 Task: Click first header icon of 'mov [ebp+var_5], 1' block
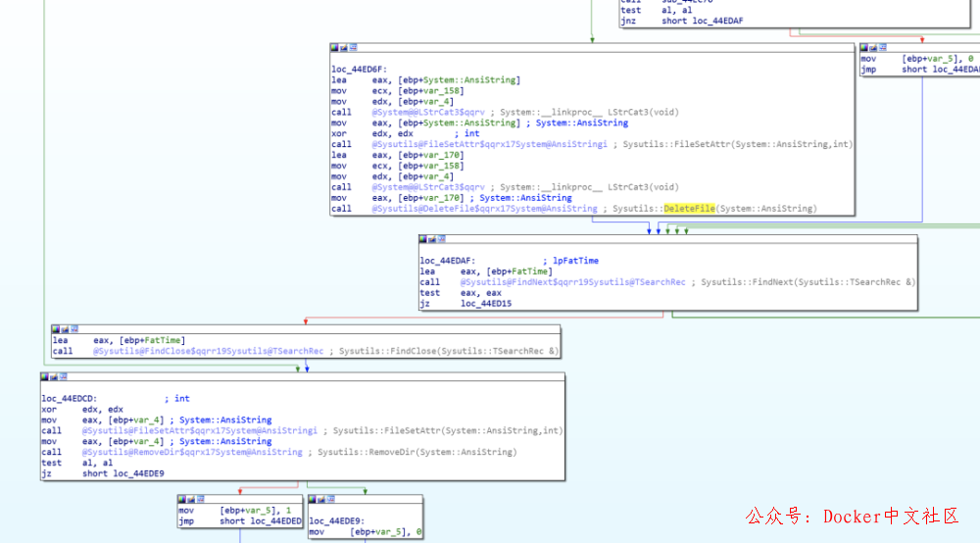(x=182, y=499)
